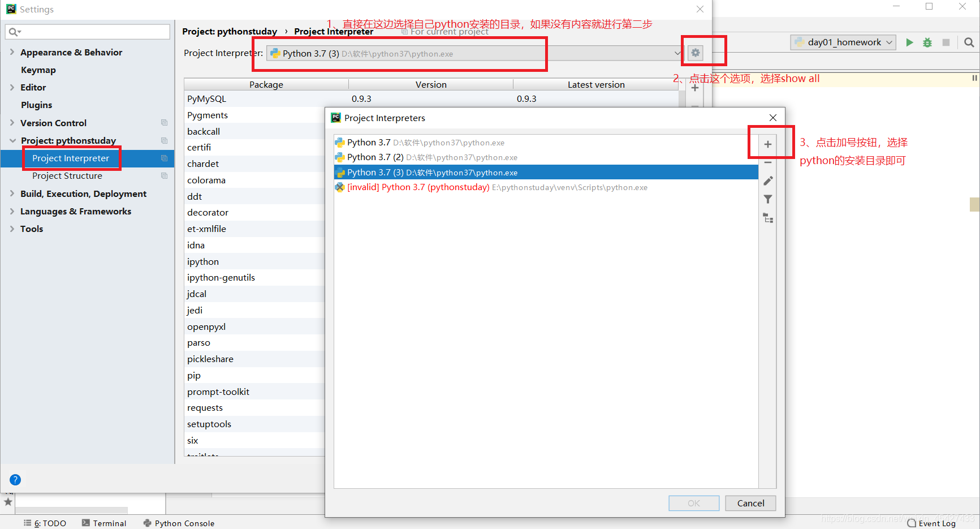The width and height of the screenshot is (980, 529).
Task: Click the Favorites star icon
Action: (8, 502)
